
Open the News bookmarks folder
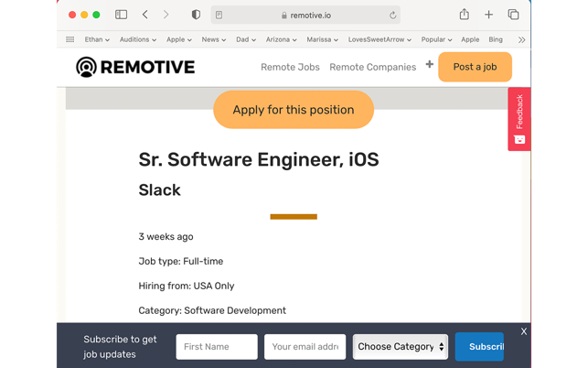pos(214,39)
